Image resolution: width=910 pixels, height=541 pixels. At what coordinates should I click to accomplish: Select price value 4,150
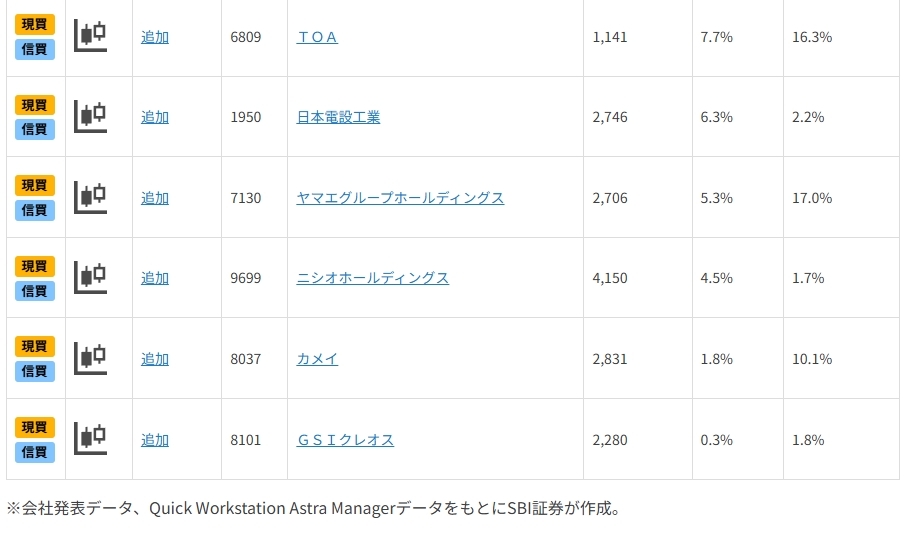point(610,278)
